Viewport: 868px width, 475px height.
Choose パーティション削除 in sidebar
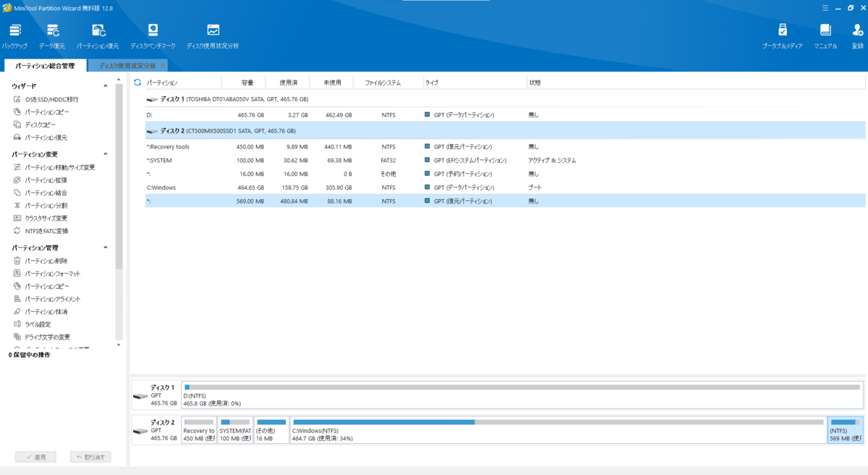click(x=40, y=261)
